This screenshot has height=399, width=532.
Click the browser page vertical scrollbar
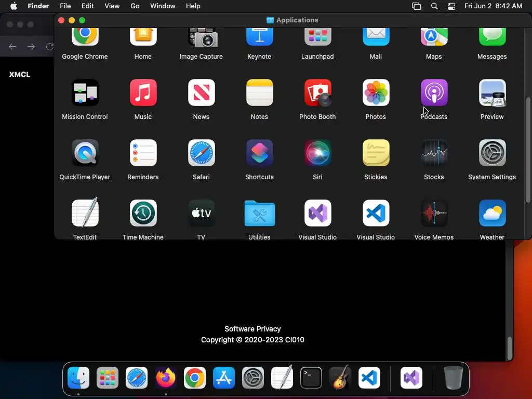tap(509, 348)
